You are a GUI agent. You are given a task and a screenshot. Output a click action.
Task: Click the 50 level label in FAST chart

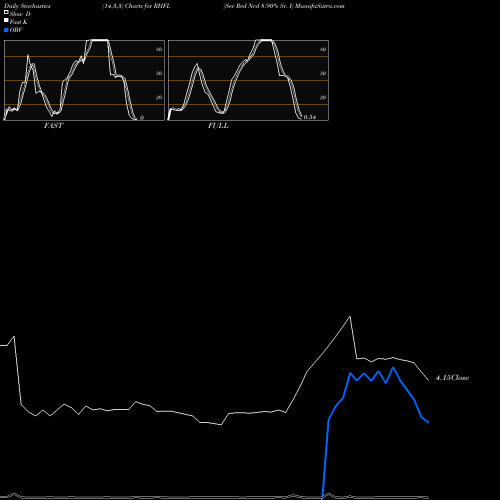coord(159,73)
